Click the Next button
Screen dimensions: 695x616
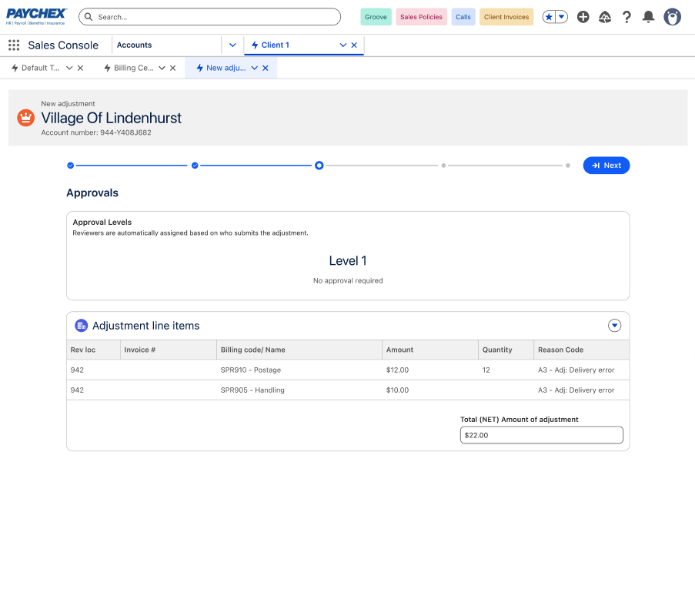(606, 166)
